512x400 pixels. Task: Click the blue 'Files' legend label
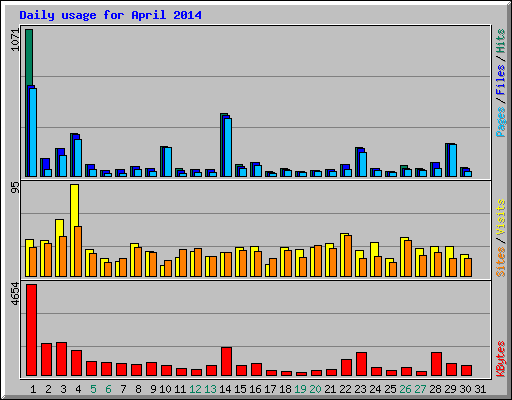[501, 79]
